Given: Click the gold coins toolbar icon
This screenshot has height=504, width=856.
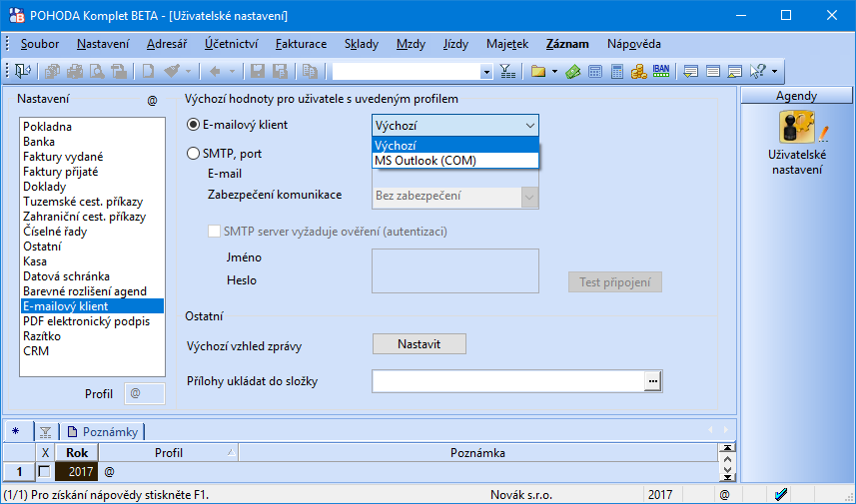Looking at the screenshot, I should pyautogui.click(x=638, y=71).
